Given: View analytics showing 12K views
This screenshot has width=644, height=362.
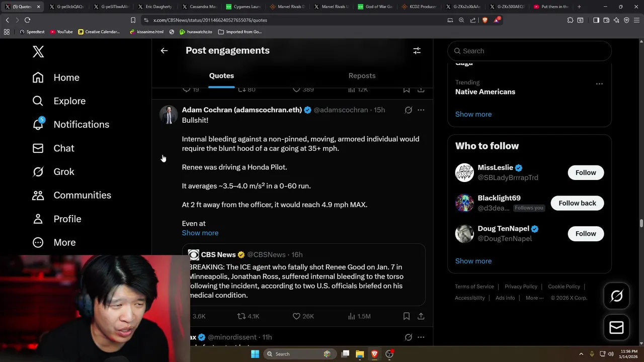Looking at the screenshot, I should [358, 89].
